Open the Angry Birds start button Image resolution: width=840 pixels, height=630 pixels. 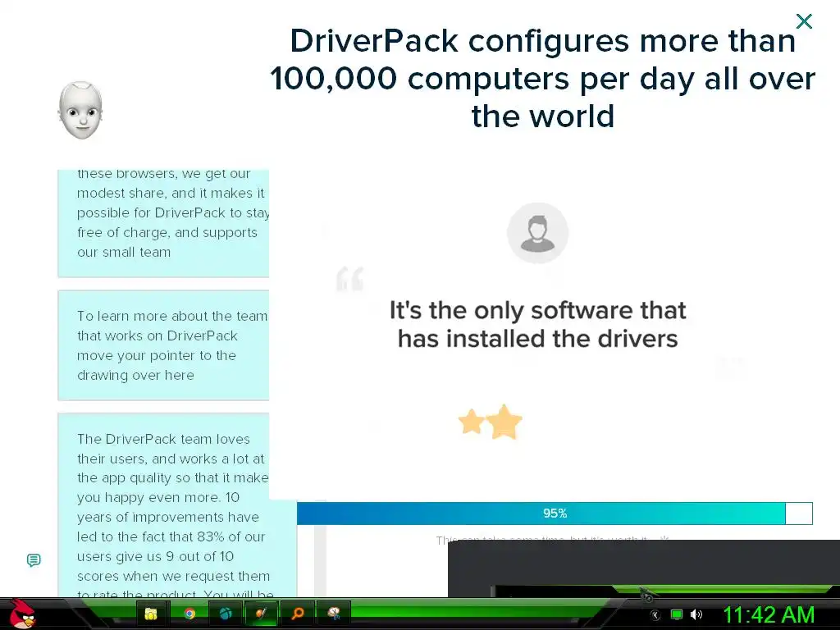point(21,614)
